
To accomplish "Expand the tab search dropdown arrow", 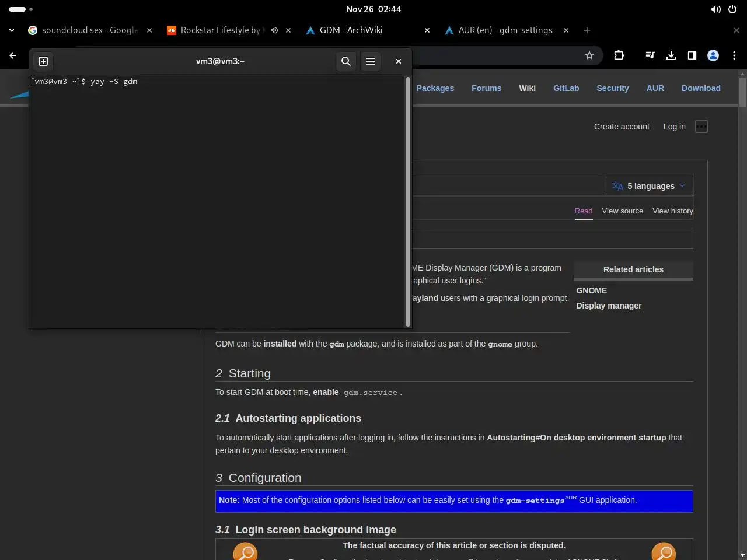I will 12,30.
